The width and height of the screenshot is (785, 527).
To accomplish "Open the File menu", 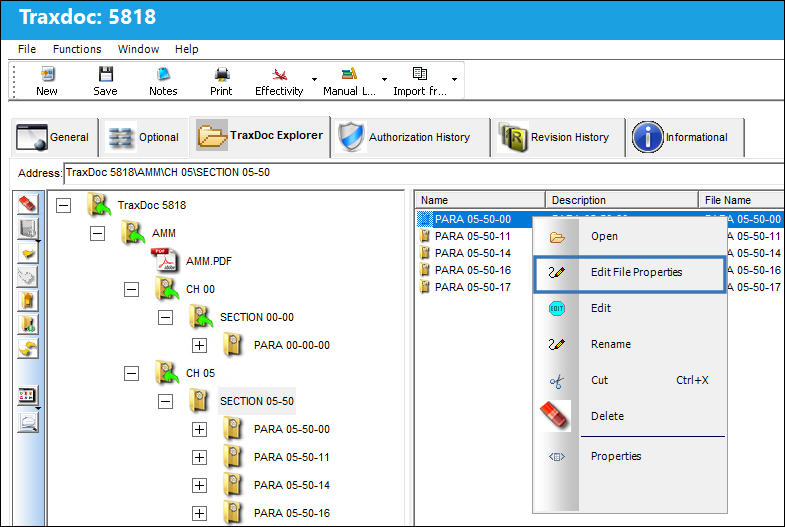I will pos(27,49).
